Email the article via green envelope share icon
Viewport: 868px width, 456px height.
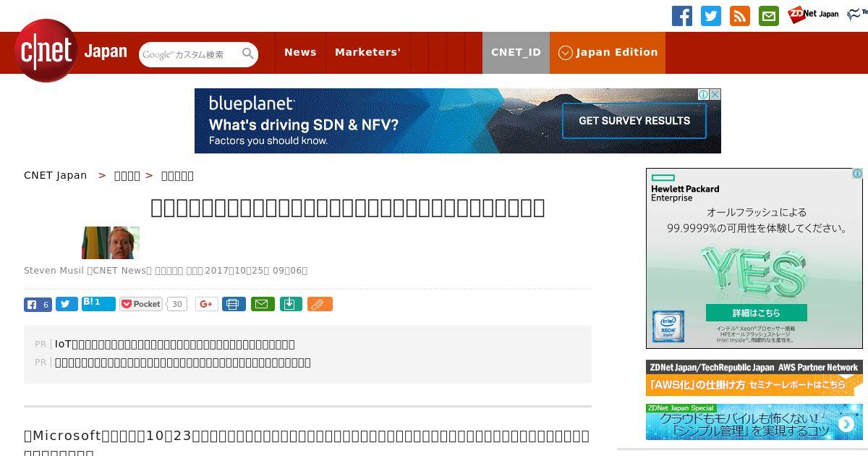pyautogui.click(x=263, y=304)
